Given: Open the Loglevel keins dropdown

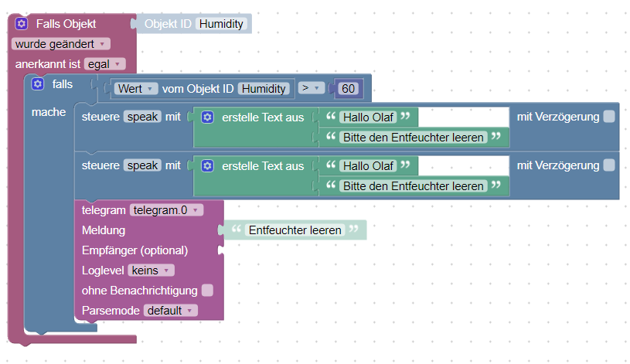Looking at the screenshot, I should [x=152, y=270].
